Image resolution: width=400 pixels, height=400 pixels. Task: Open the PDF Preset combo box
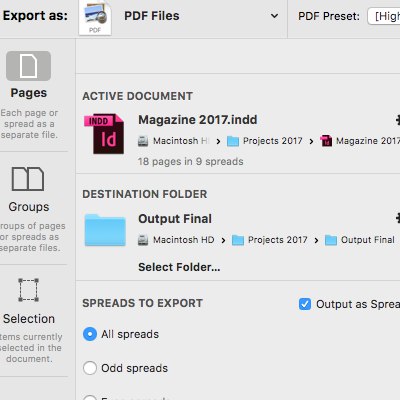[x=384, y=16]
